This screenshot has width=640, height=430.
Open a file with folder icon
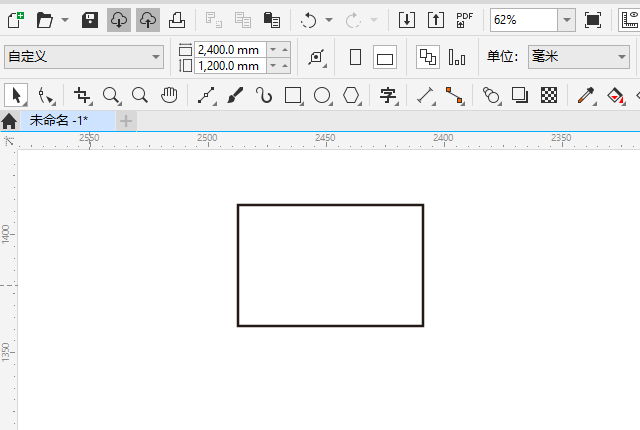point(44,20)
